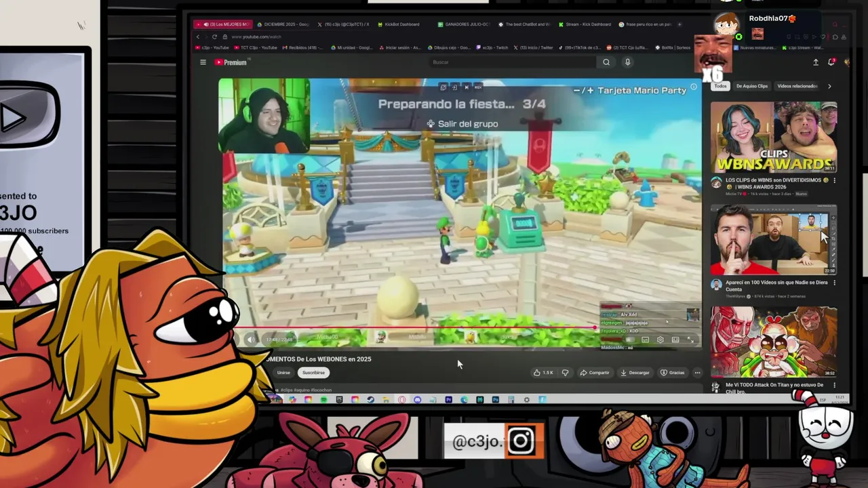Viewport: 868px width, 488px height.
Task: Click the #locochon hashtag in the description
Action: click(x=321, y=390)
